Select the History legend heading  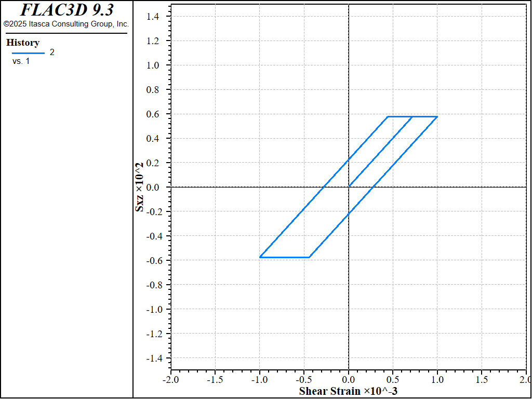pos(23,43)
